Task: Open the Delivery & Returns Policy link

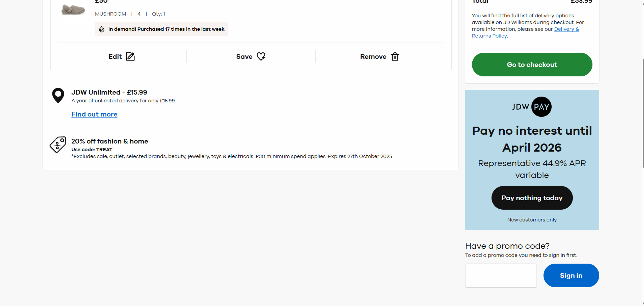Action: point(566,29)
